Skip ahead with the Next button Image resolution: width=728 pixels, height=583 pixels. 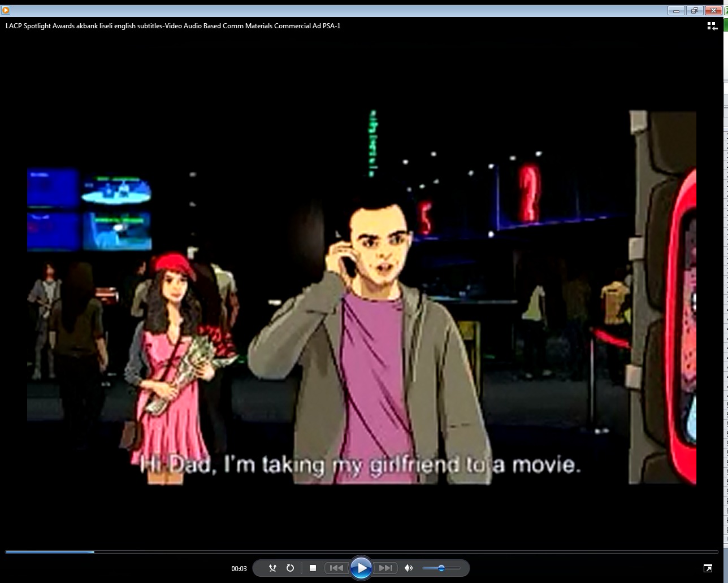click(385, 568)
